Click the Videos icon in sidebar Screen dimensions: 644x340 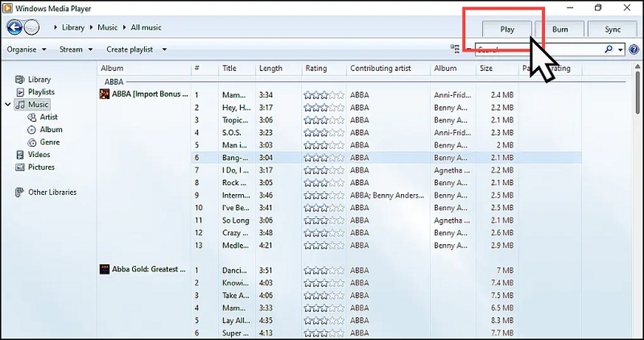pos(20,155)
